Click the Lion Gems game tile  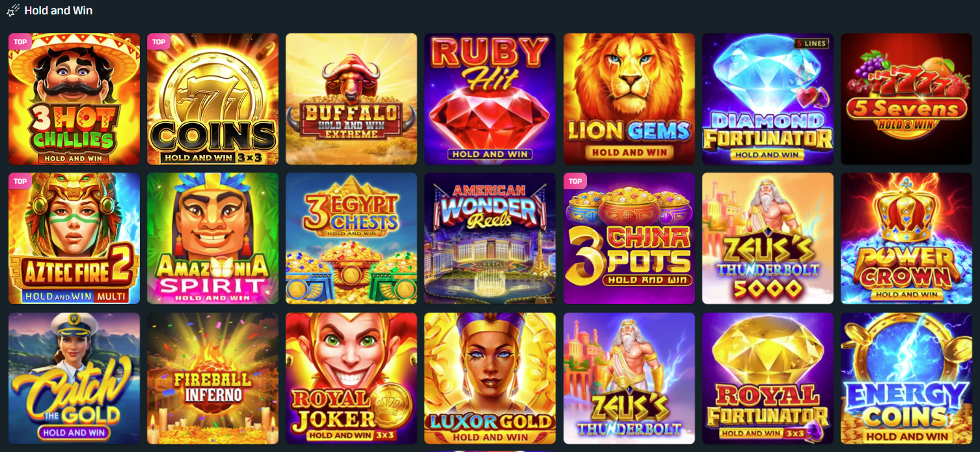pos(629,99)
